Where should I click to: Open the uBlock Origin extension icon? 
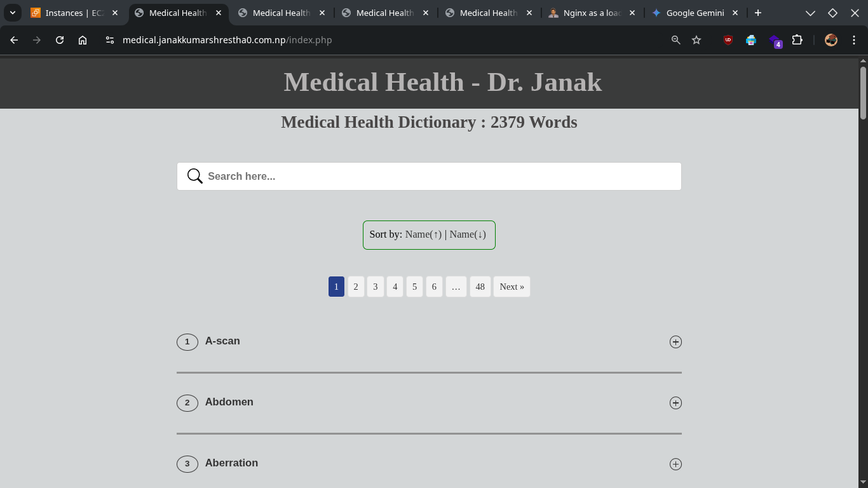click(x=728, y=40)
